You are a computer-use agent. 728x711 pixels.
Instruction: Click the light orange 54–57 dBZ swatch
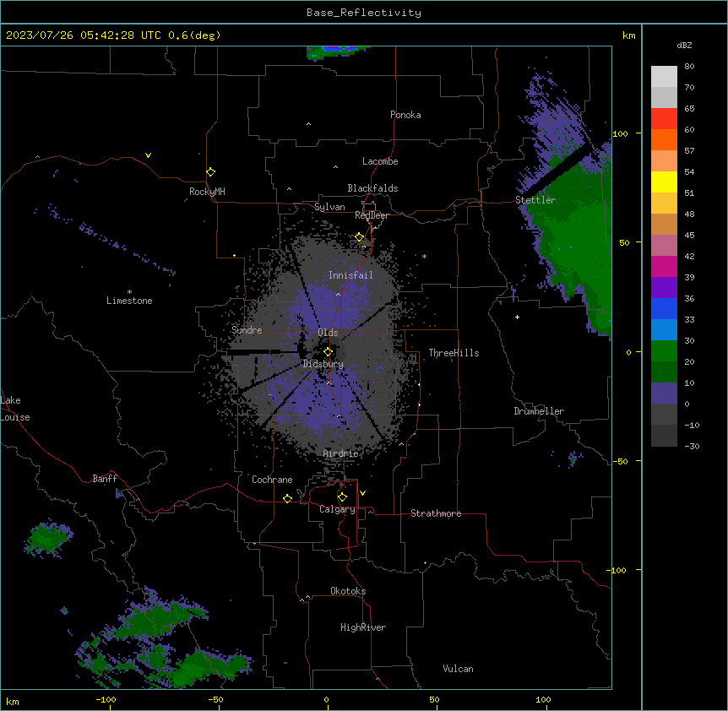coord(664,161)
